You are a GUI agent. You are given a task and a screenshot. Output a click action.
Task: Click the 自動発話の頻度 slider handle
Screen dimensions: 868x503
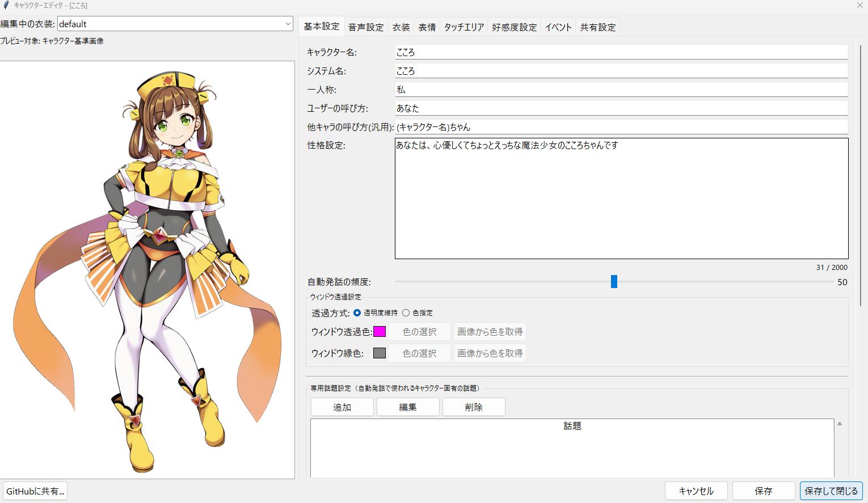click(x=614, y=282)
